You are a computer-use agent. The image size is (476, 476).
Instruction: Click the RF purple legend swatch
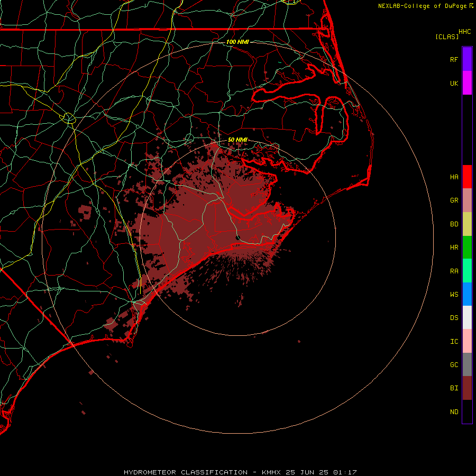click(x=467, y=59)
